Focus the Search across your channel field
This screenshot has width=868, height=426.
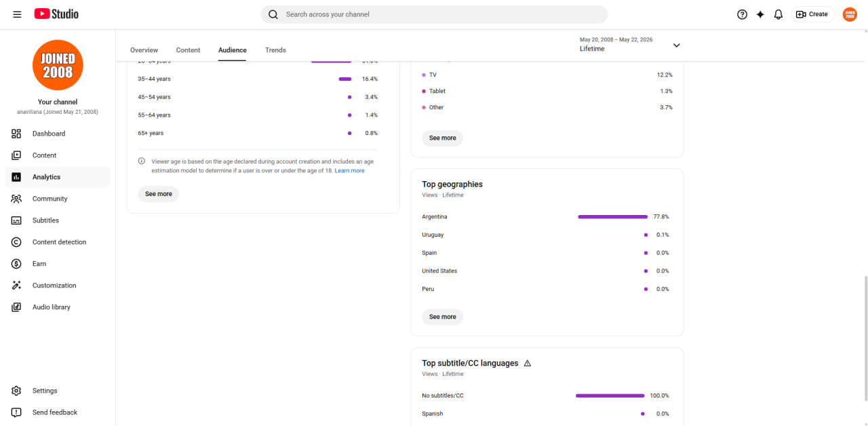[x=434, y=14]
